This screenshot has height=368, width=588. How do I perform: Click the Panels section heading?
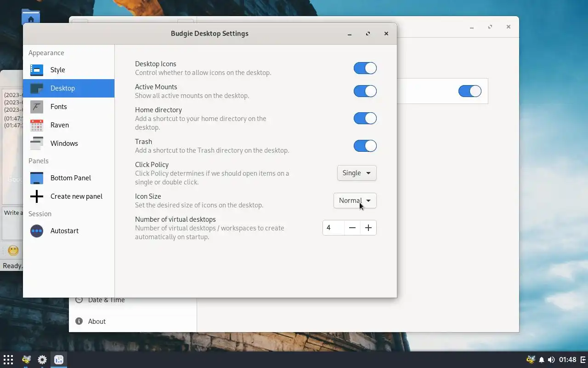(39, 161)
